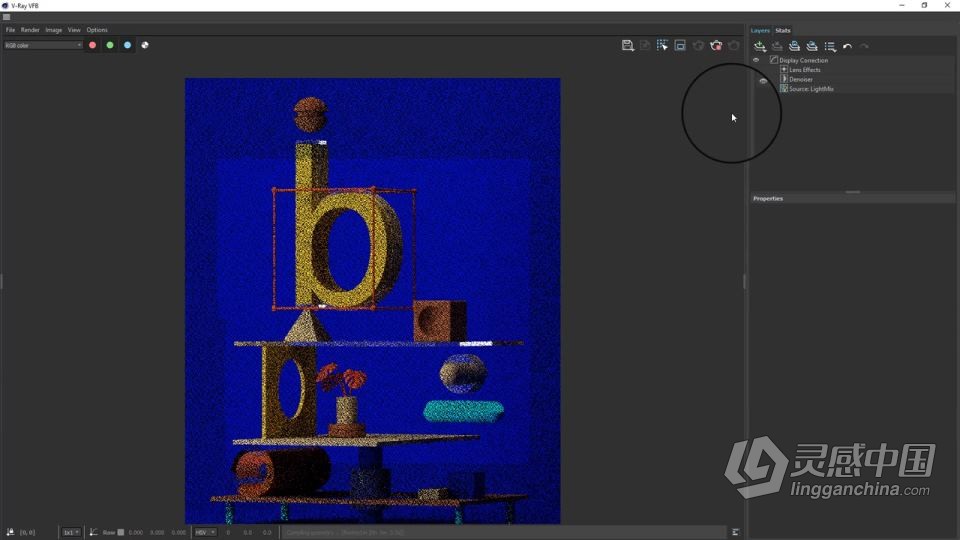The image size is (960, 540).
Task: Open the HSV color mode dropdown
Action: (205, 533)
